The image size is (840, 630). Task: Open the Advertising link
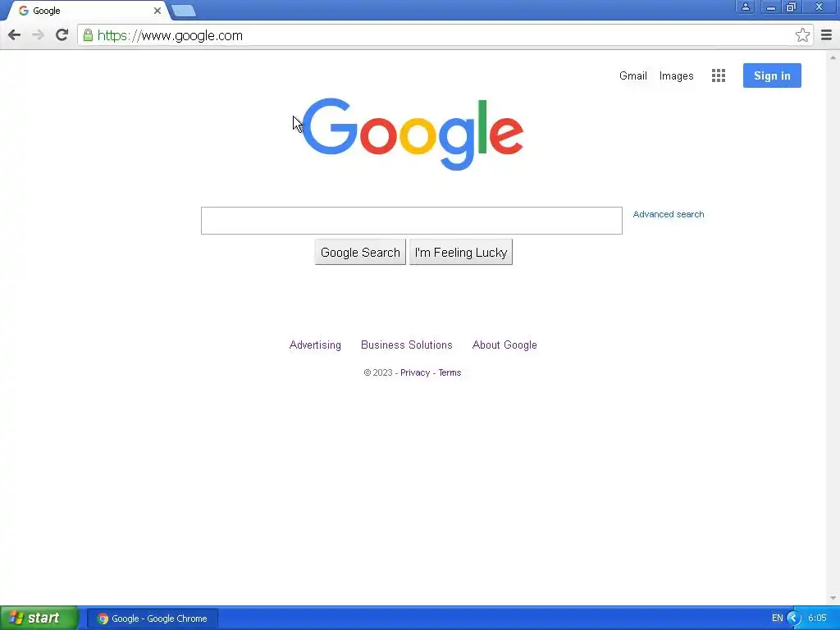(x=315, y=345)
